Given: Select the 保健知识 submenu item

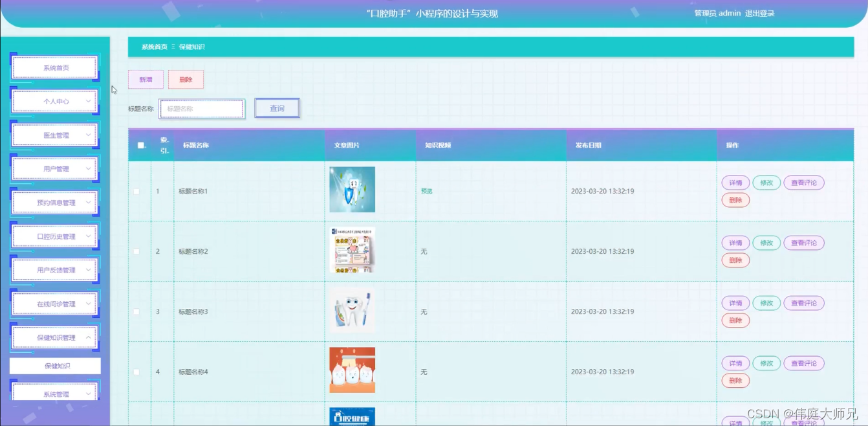Looking at the screenshot, I should (56, 366).
